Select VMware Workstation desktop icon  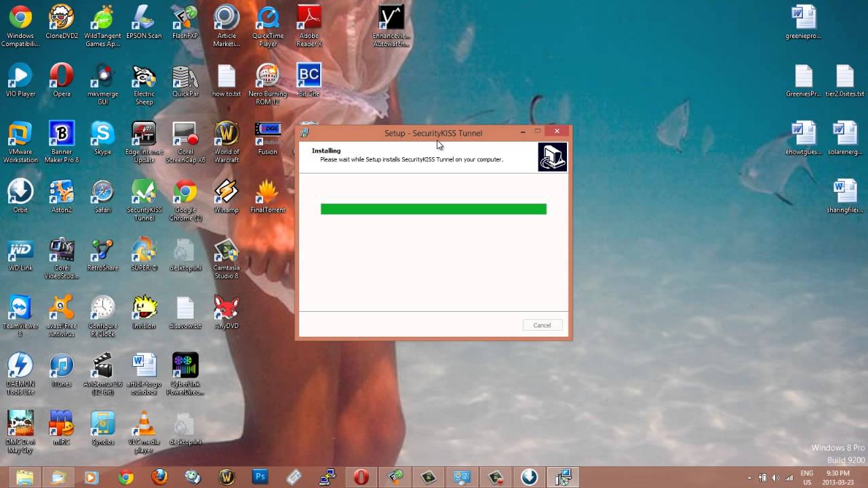tap(20, 142)
